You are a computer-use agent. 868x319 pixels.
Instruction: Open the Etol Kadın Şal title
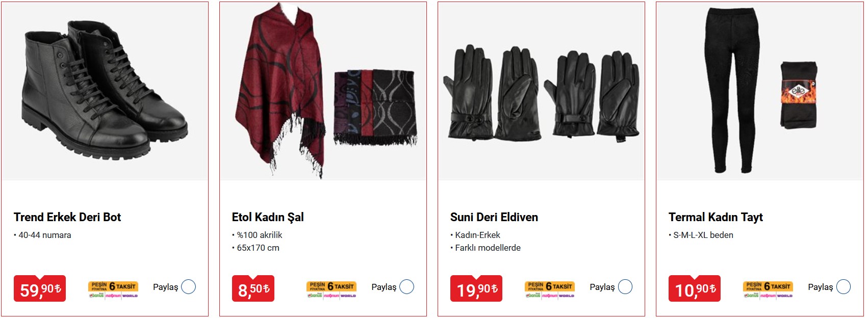[x=268, y=217]
